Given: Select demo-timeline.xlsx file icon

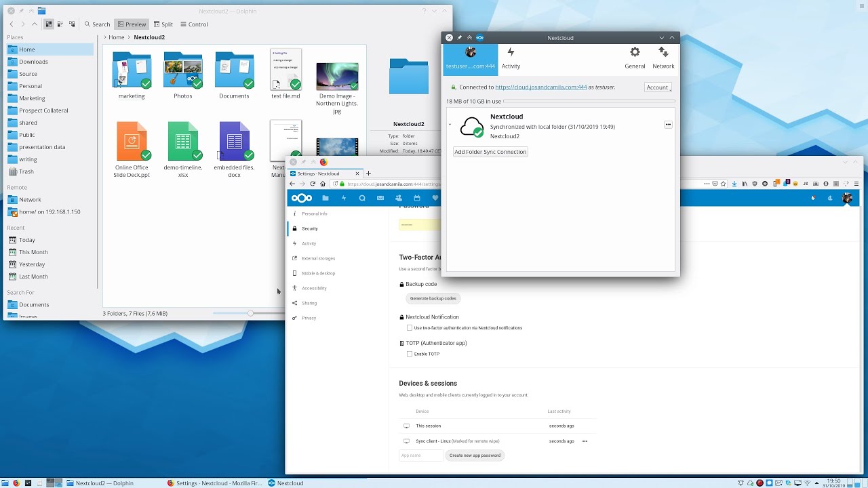Looking at the screenshot, I should [183, 141].
